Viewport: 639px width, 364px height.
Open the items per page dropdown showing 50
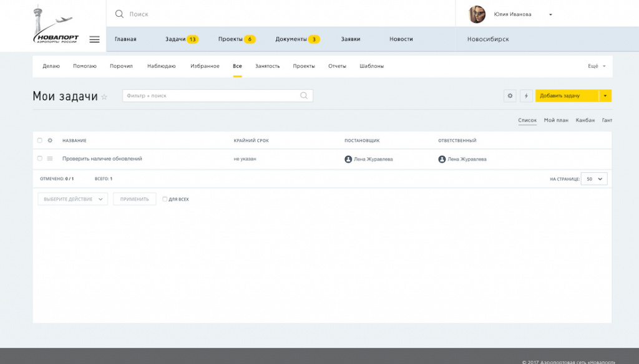coord(593,179)
